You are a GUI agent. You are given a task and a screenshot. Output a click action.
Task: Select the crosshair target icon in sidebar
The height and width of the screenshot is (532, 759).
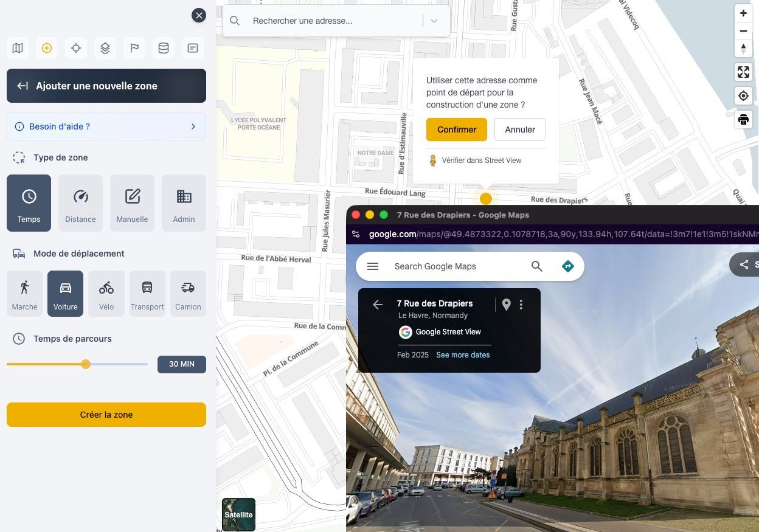(x=76, y=48)
